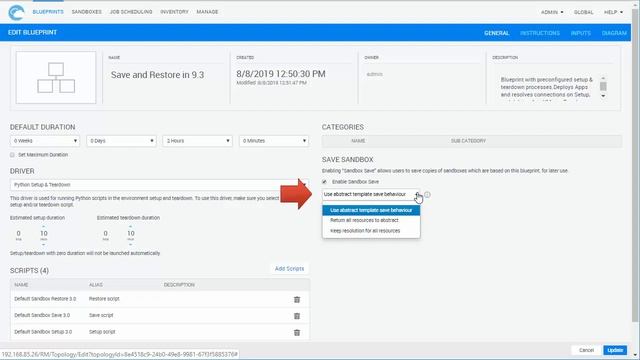
Task: Select 'Keep resolution for all resources' option
Action: click(371, 231)
